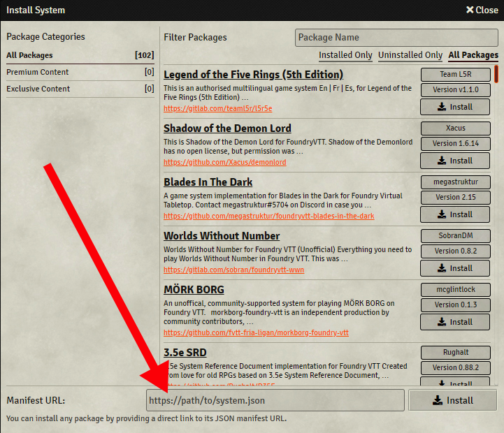504x433 pixels.
Task: Open 3.5e SRD title link
Action: (x=185, y=353)
